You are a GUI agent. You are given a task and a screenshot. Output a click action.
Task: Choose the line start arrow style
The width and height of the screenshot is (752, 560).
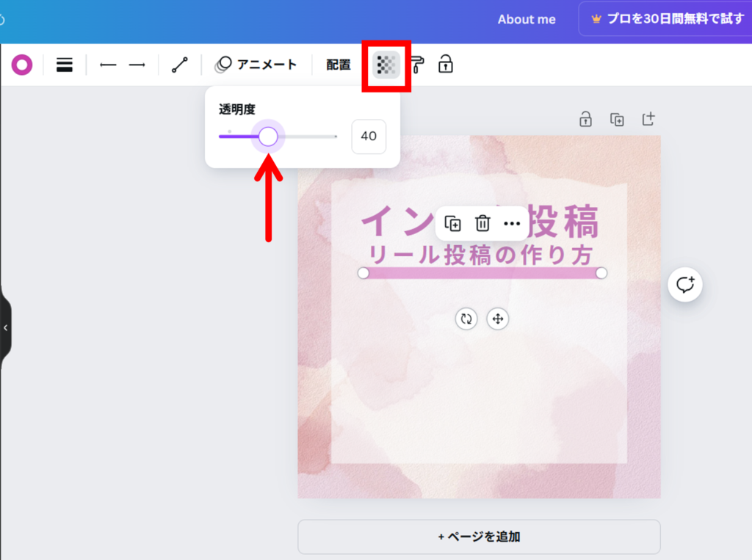(108, 65)
